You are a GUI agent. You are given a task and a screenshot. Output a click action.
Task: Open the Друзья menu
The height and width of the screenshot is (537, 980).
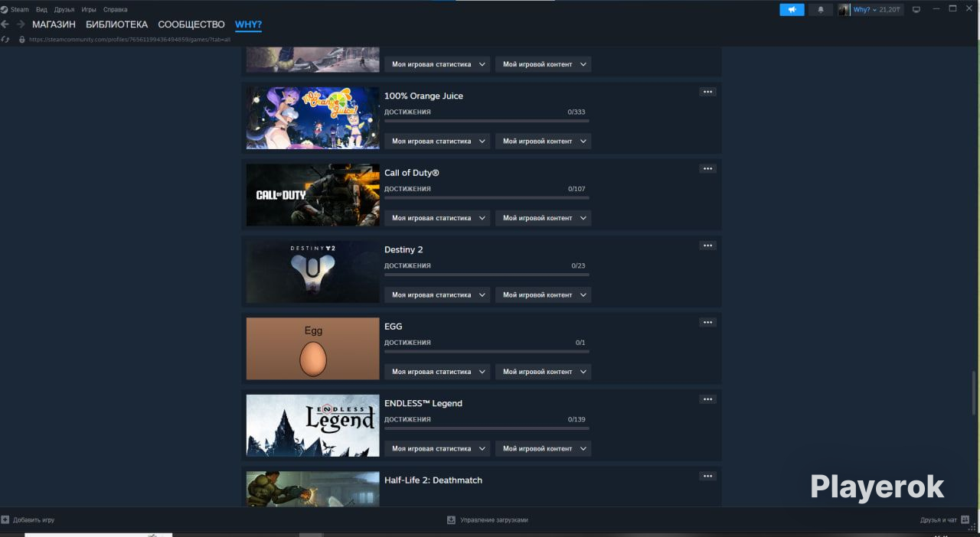pyautogui.click(x=64, y=9)
